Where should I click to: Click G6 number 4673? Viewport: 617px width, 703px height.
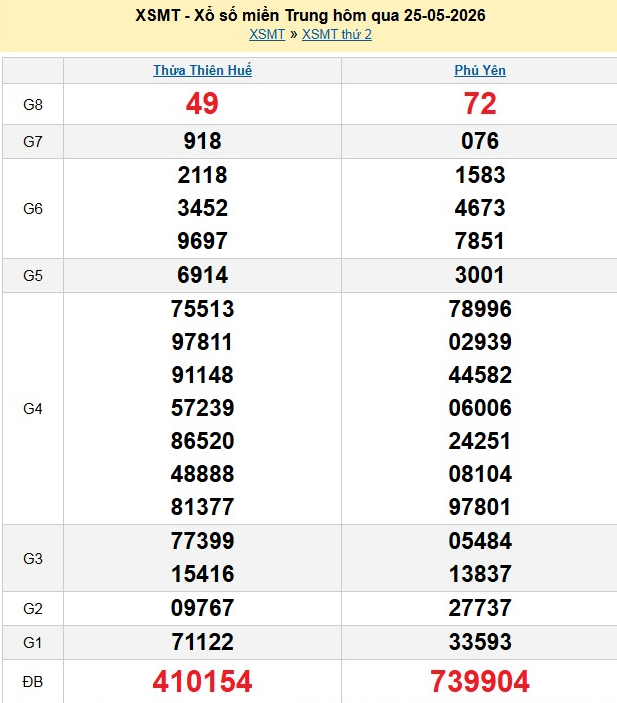click(x=480, y=208)
